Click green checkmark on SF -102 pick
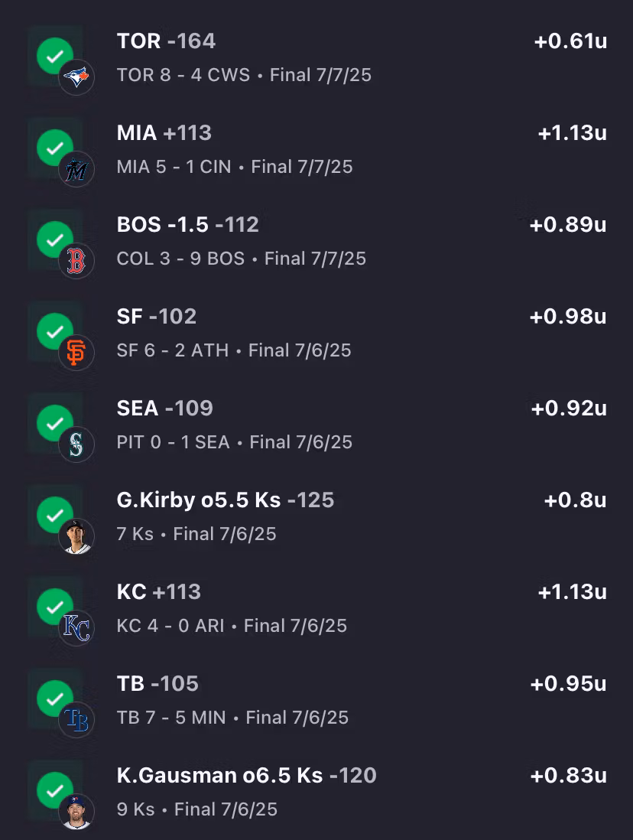Viewport: 633px width, 840px height. tap(54, 331)
